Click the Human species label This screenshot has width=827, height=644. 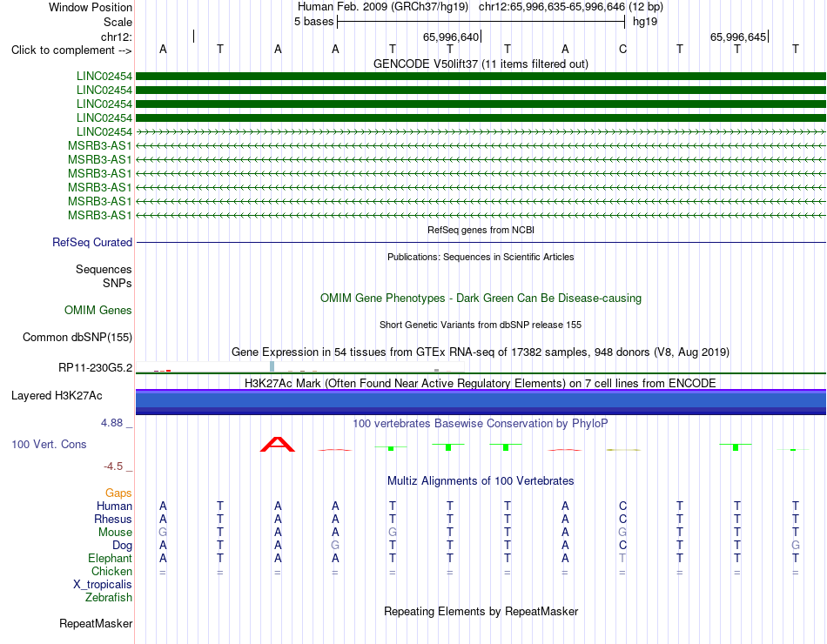tap(114, 506)
